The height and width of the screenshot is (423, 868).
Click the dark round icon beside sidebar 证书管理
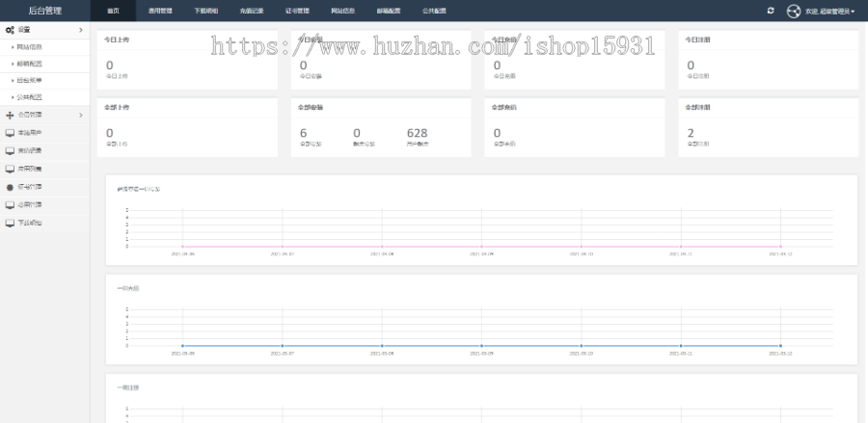point(10,187)
